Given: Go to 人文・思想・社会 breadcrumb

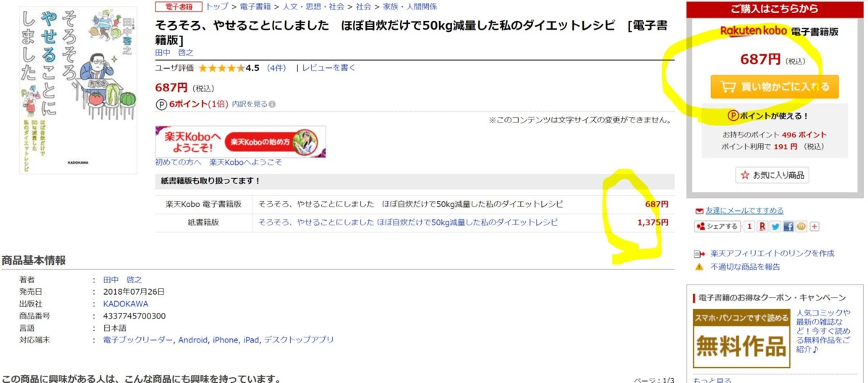Looking at the screenshot, I should click(313, 7).
